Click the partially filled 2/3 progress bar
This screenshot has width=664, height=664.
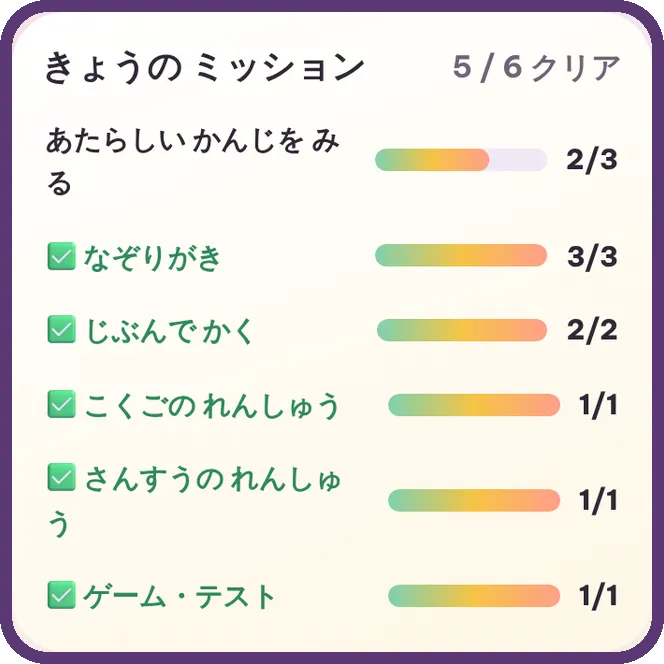coord(461,160)
